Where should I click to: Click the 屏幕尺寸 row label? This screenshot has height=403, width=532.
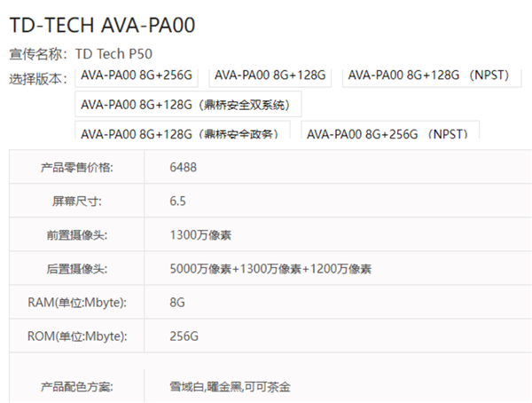(77, 201)
